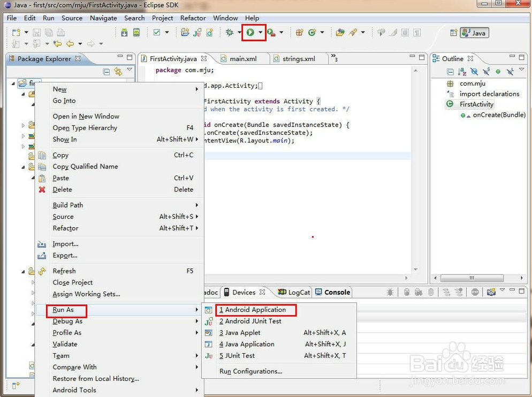Switch to the Java perspective button

click(474, 32)
